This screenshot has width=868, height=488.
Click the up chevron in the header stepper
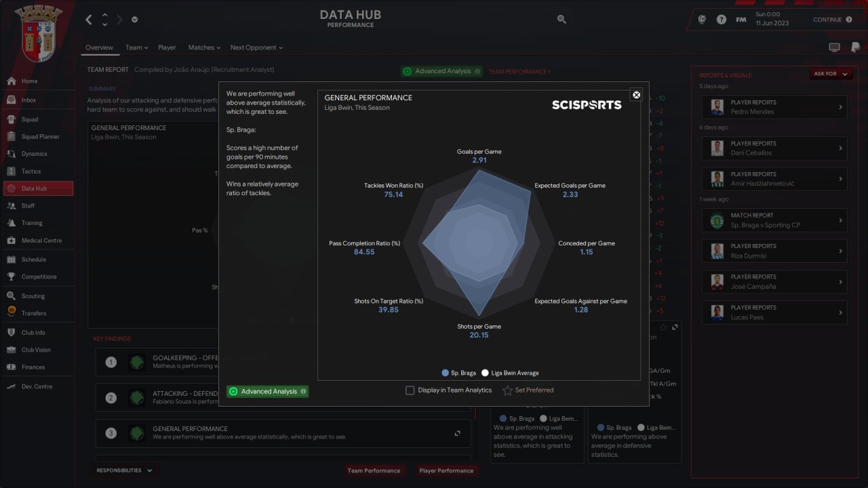[x=104, y=15]
